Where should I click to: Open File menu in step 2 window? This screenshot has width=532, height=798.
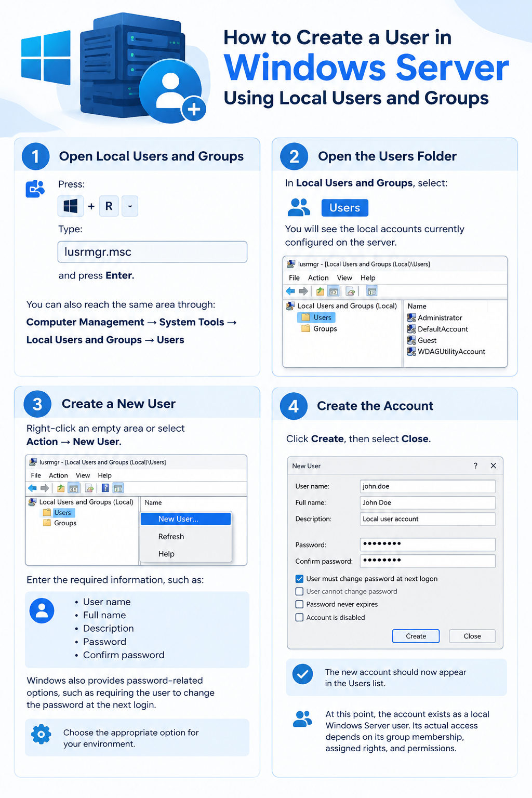[295, 278]
